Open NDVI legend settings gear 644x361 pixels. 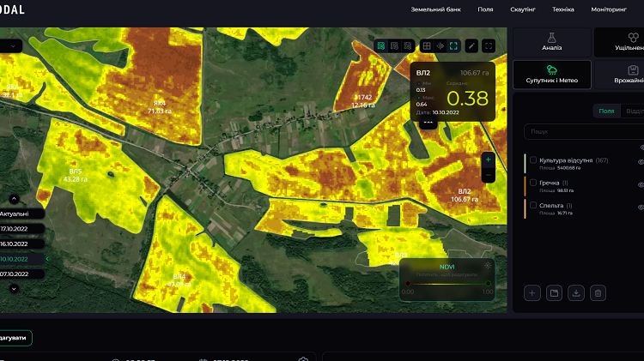(488, 266)
